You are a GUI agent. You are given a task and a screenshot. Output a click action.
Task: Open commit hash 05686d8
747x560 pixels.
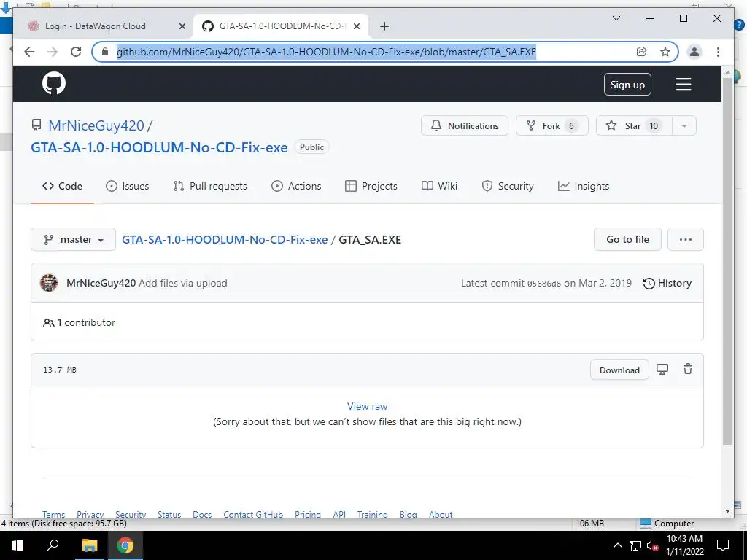pos(543,284)
